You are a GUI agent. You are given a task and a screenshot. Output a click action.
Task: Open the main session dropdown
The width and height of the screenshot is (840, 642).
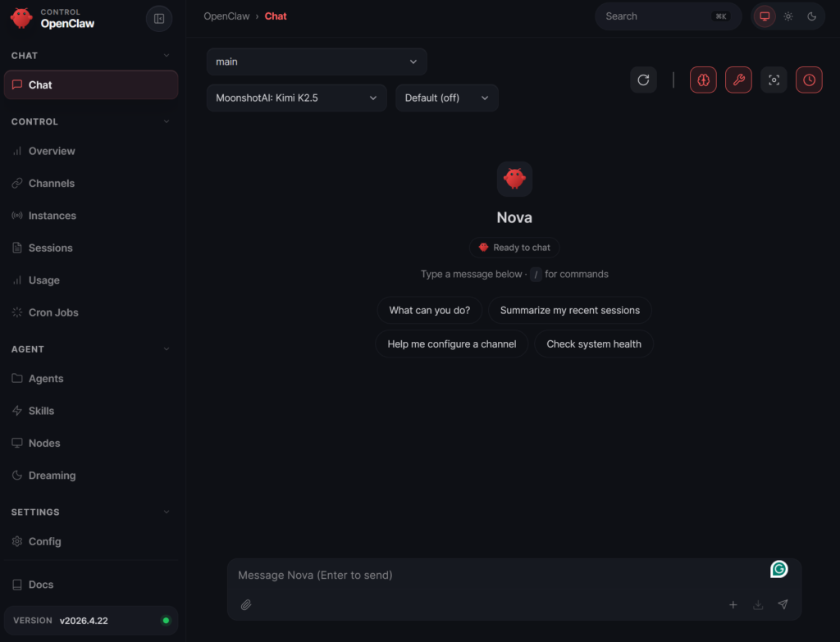317,61
